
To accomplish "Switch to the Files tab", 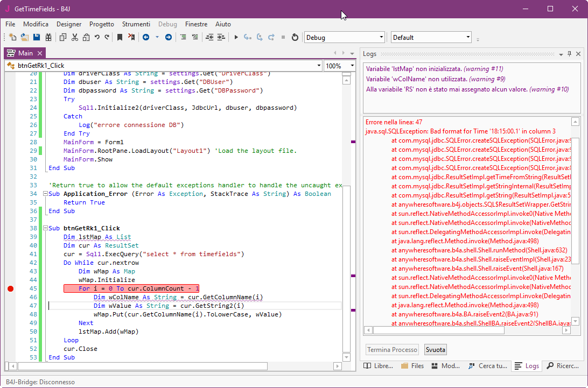I will click(x=412, y=366).
